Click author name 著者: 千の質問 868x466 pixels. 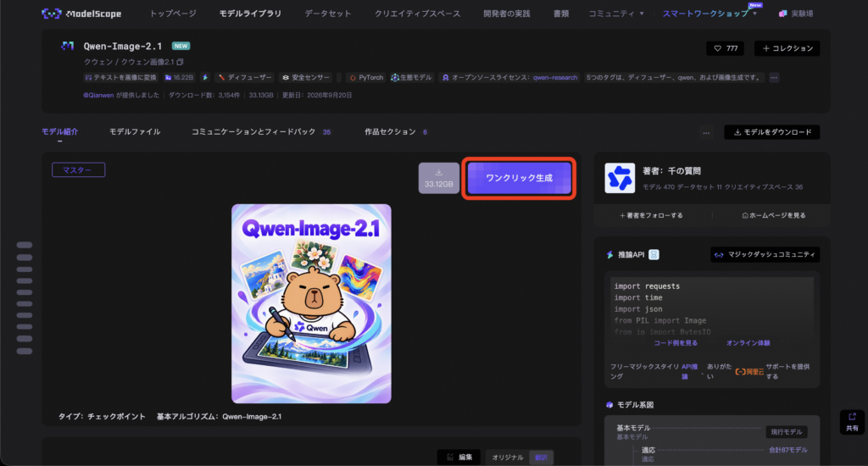tap(671, 171)
